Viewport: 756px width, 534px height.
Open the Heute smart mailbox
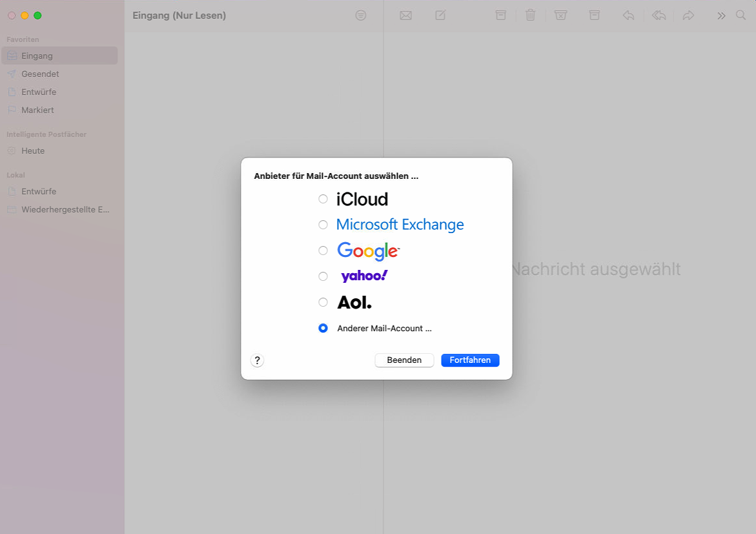point(33,151)
